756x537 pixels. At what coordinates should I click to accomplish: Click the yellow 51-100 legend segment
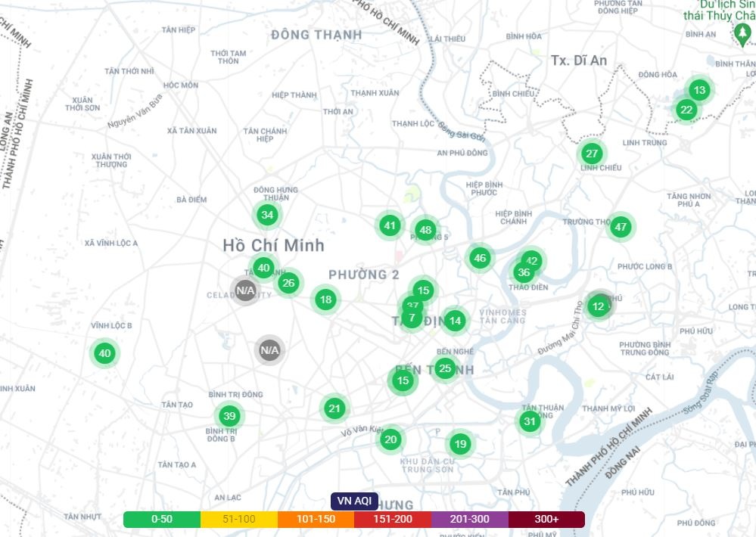[x=239, y=520]
